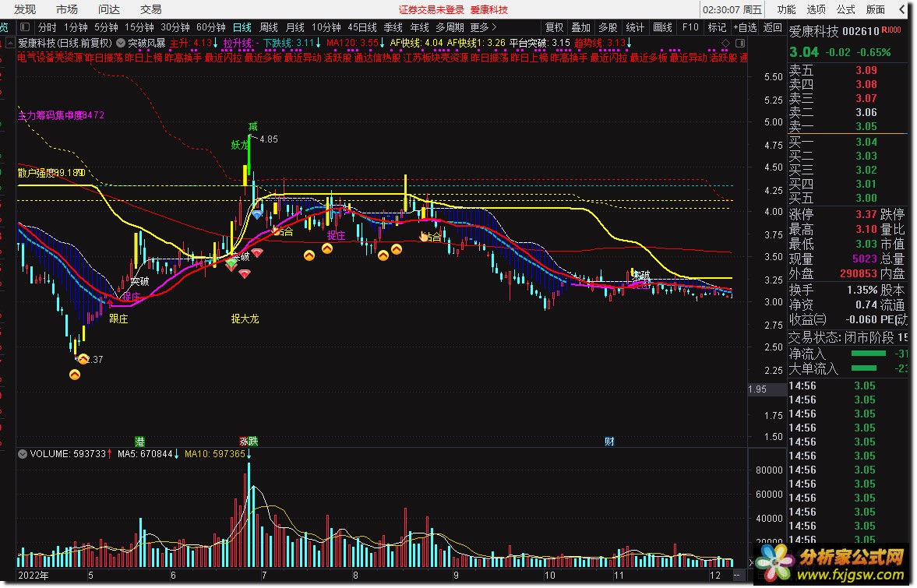917x588 pixels.
Task: Click the blue diamond signal icon
Action: pos(257,215)
